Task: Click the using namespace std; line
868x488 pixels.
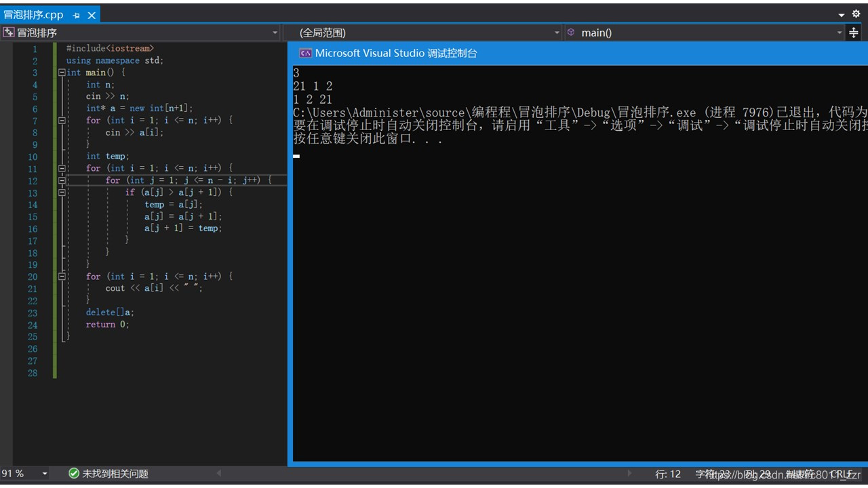Action: pyautogui.click(x=115, y=60)
